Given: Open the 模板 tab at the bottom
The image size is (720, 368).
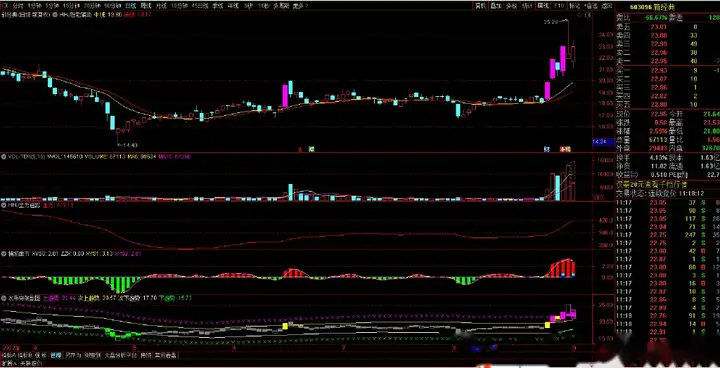Looking at the screenshot, I should 41,355.
